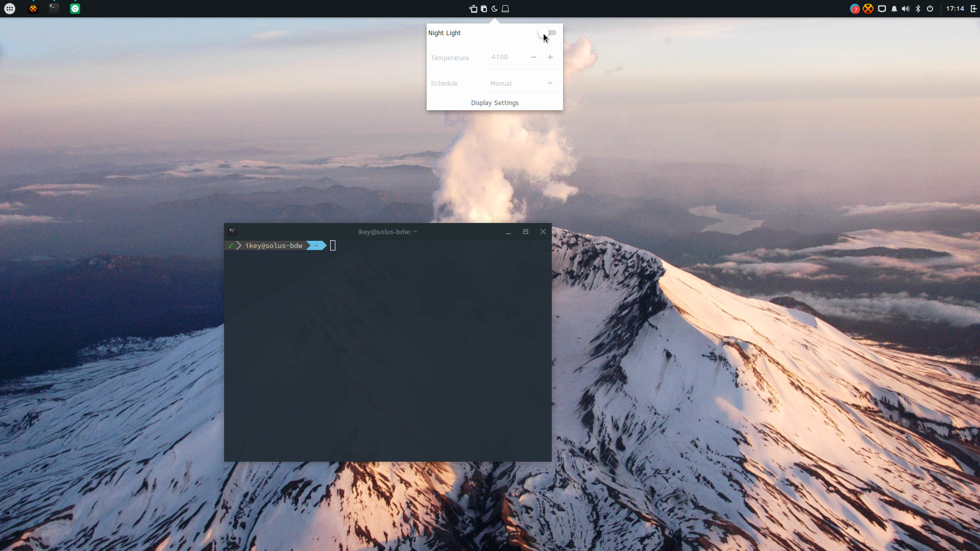The width and height of the screenshot is (980, 551).
Task: Open the notifications bell icon
Action: pos(894,9)
